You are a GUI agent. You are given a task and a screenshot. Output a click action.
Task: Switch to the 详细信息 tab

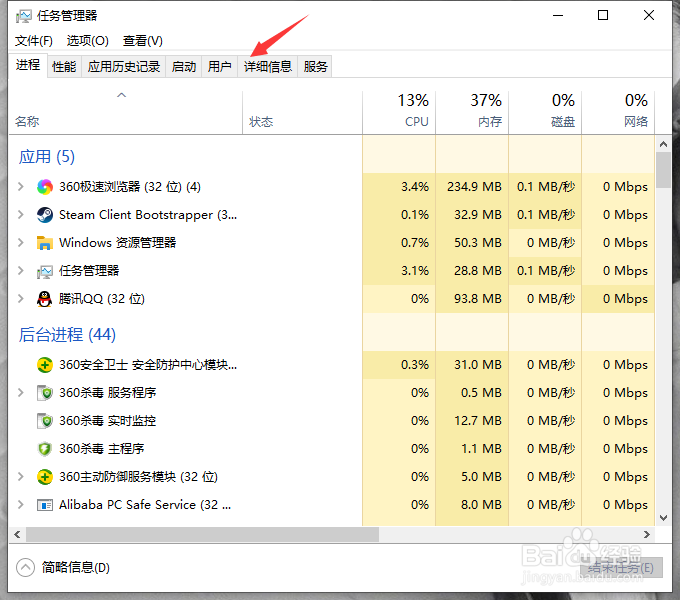tap(268, 67)
